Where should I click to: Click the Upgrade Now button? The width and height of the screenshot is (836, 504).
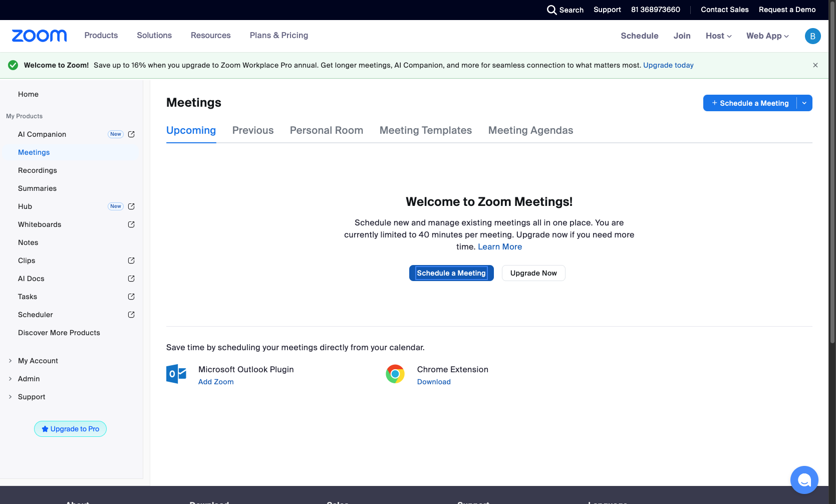coord(533,273)
